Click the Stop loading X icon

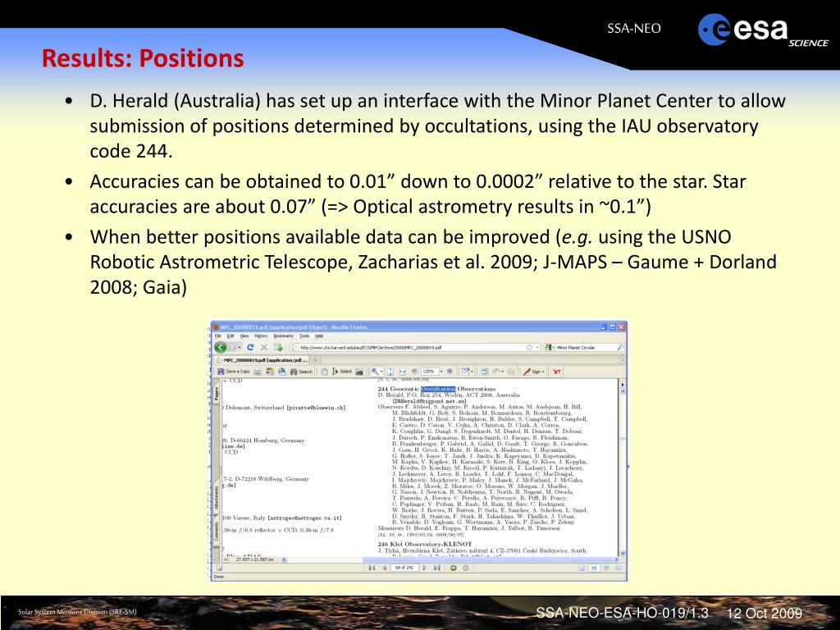click(264, 347)
